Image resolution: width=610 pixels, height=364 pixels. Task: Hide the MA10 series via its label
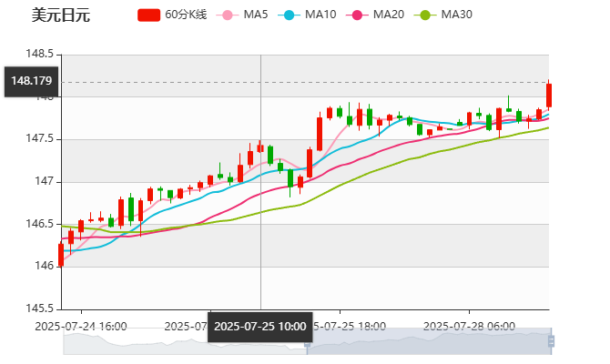tap(320, 15)
